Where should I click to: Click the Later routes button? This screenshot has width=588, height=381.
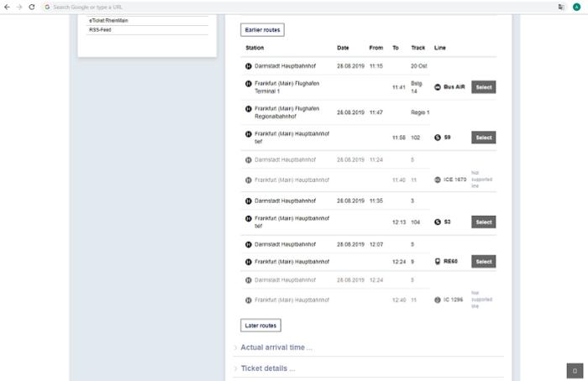pyautogui.click(x=260, y=325)
